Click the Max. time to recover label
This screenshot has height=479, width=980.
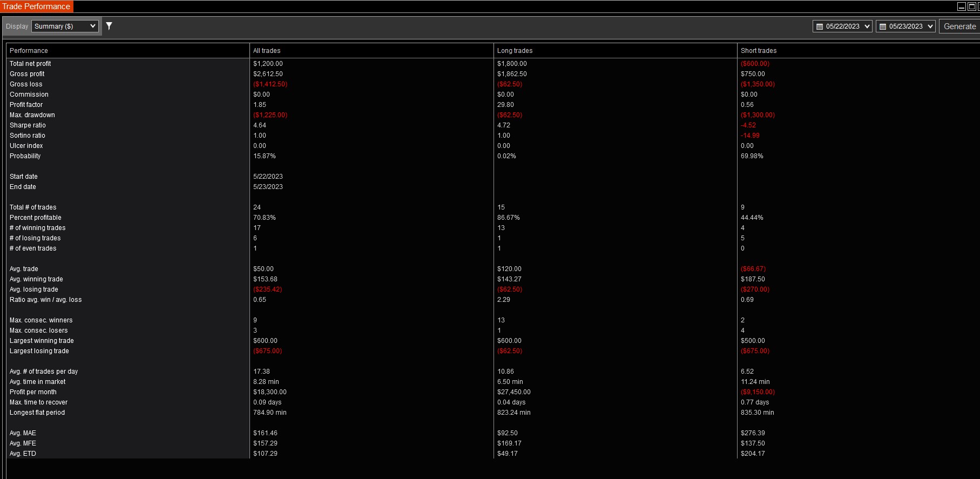coord(38,402)
